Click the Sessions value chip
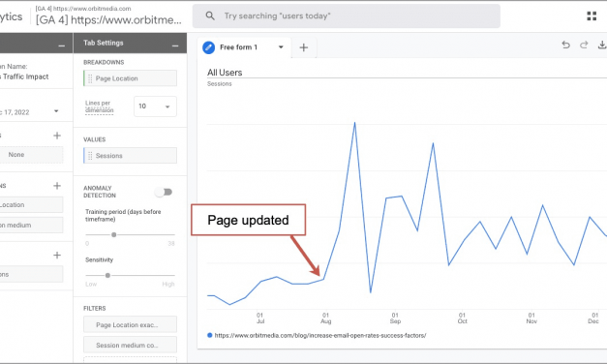The height and width of the screenshot is (364, 607). click(131, 155)
